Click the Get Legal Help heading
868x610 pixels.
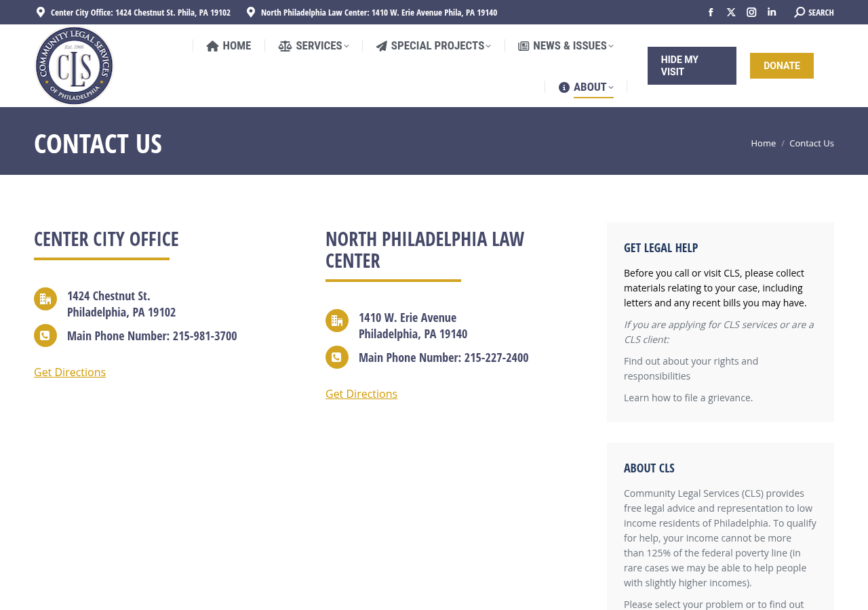pos(661,247)
